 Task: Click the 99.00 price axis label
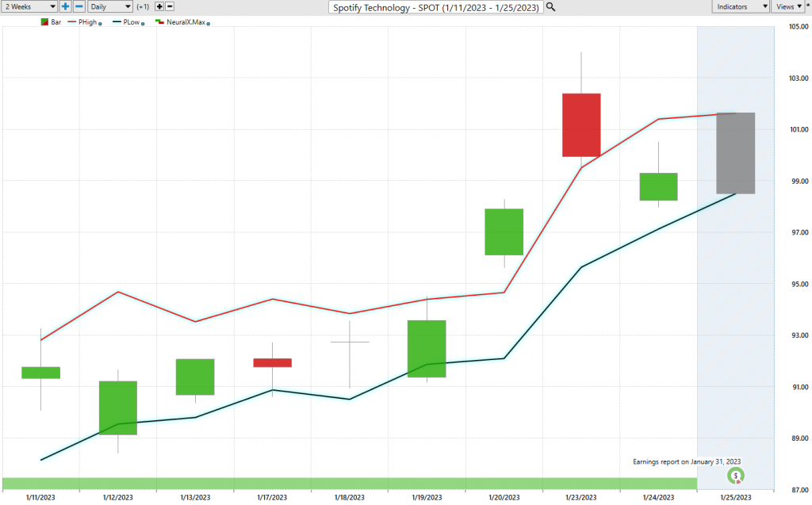tap(799, 182)
